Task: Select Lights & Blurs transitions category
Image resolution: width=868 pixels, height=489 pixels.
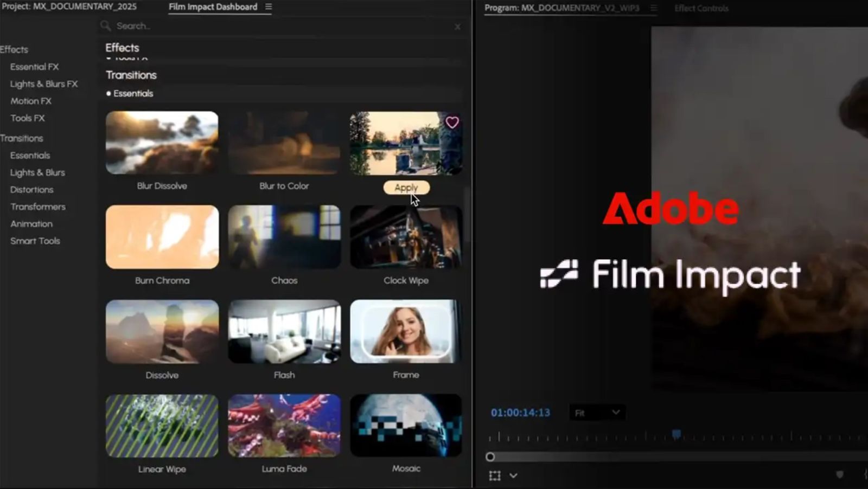Action: click(37, 172)
